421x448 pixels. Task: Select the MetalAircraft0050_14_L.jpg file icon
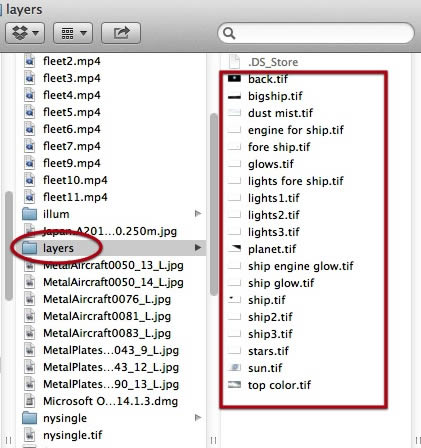pos(30,282)
